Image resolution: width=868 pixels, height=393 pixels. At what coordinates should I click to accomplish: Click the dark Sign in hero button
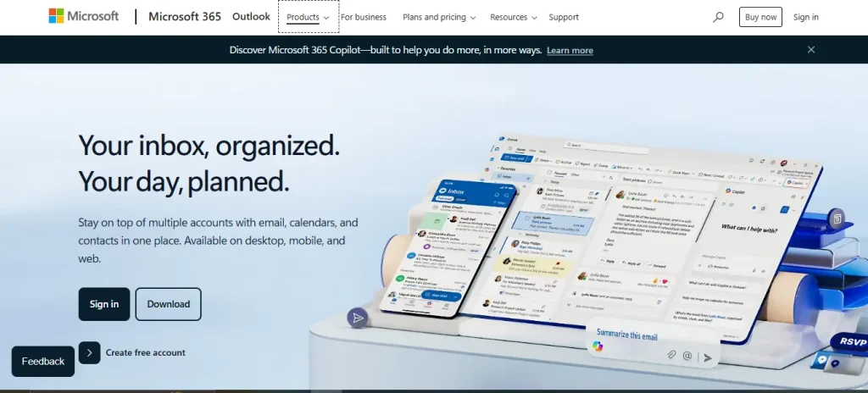click(104, 304)
